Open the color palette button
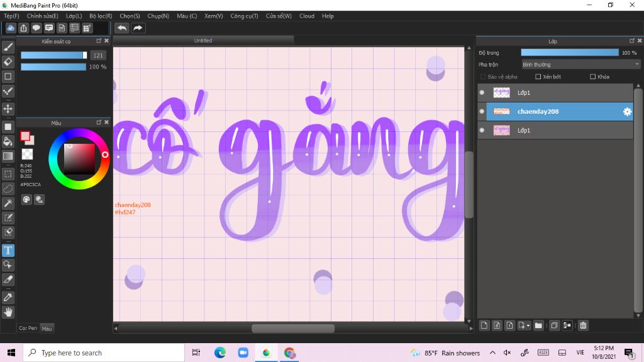 pos(26,199)
